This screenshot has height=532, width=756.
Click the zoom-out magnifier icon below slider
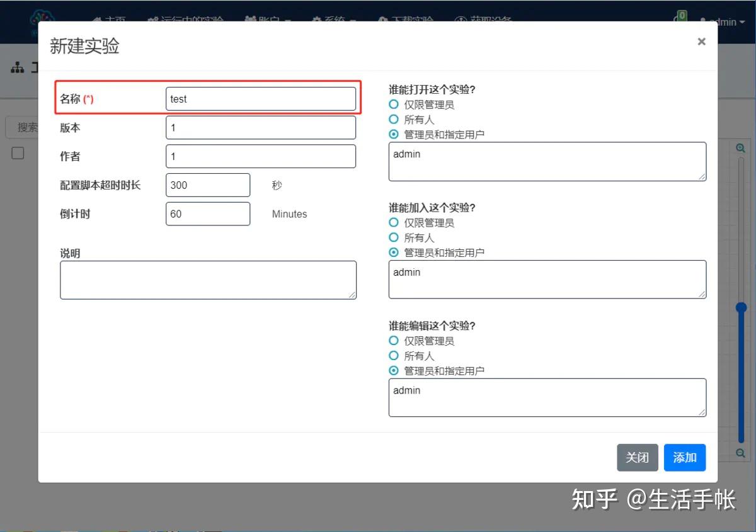pyautogui.click(x=741, y=453)
